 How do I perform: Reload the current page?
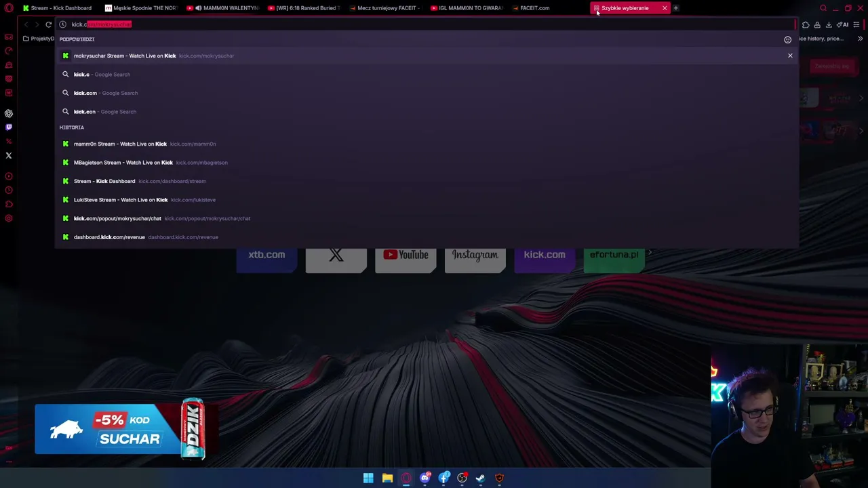(49, 24)
